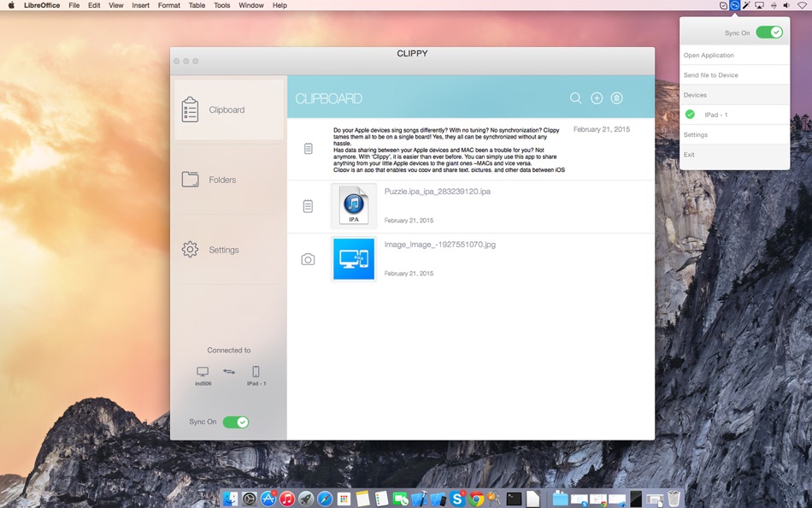812x508 pixels.
Task: Open the Table menu in menu bar
Action: point(197,5)
